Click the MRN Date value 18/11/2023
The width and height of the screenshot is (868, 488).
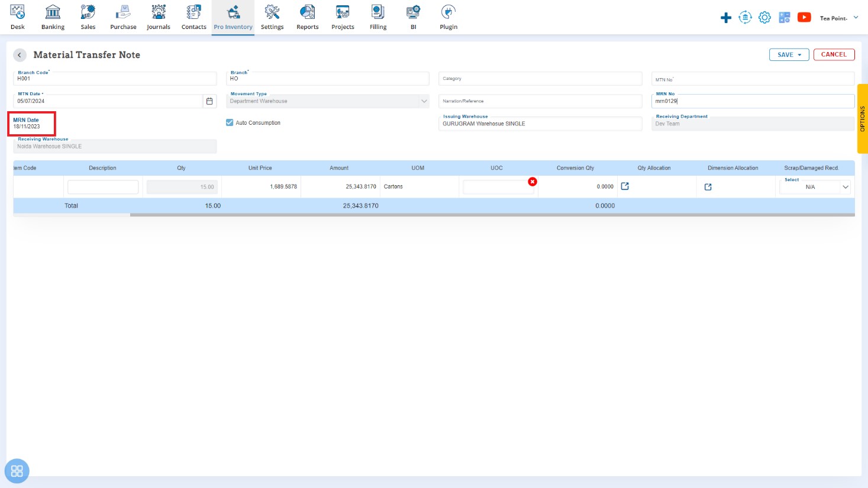tap(27, 127)
